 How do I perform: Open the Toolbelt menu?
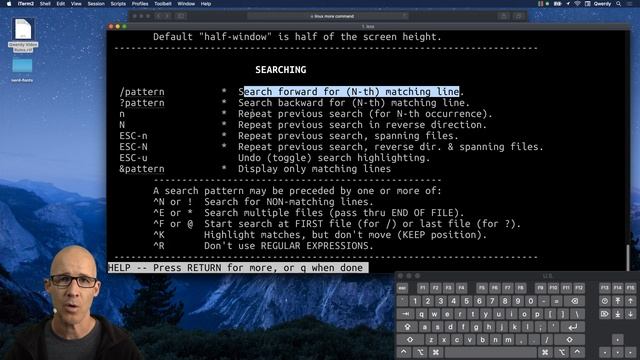tap(162, 4)
